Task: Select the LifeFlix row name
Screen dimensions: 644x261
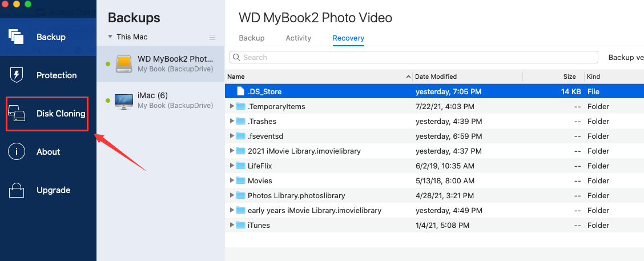Action: [x=260, y=166]
